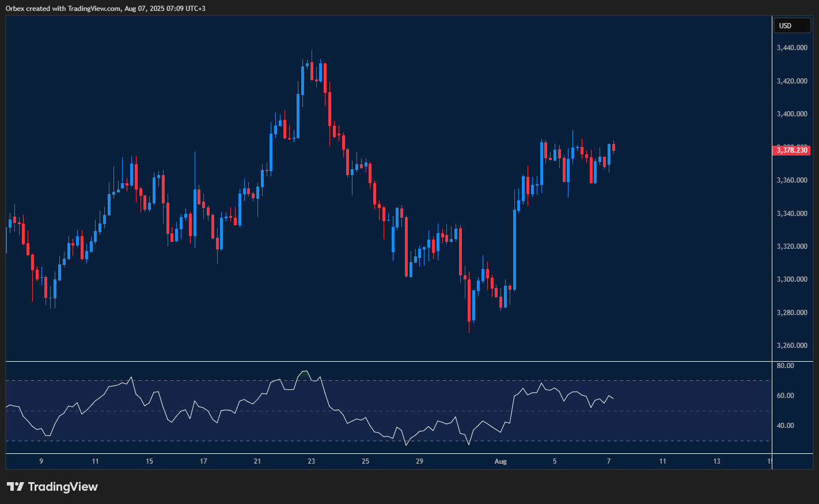Click the 3,260.000 price scale value

click(791, 346)
